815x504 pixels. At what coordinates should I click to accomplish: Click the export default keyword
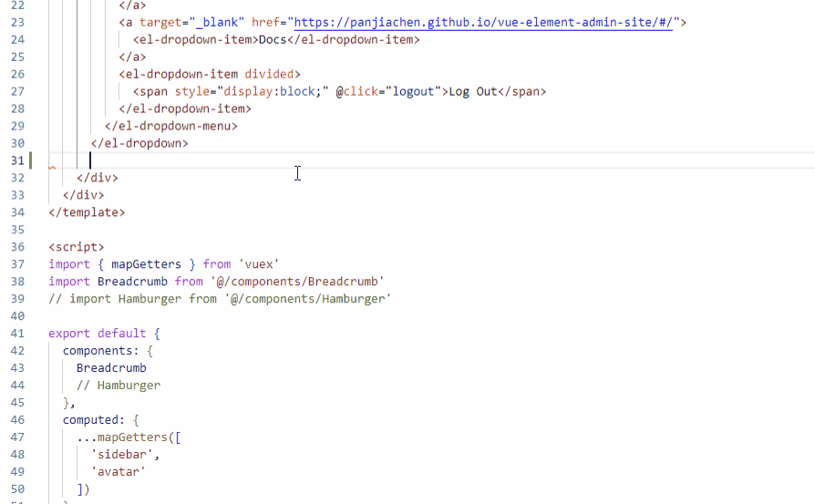(97, 334)
